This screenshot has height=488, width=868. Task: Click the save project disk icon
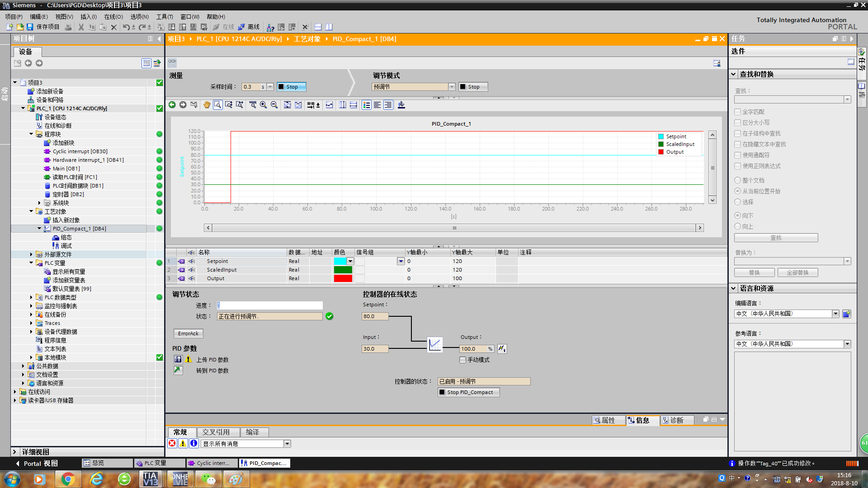30,27
